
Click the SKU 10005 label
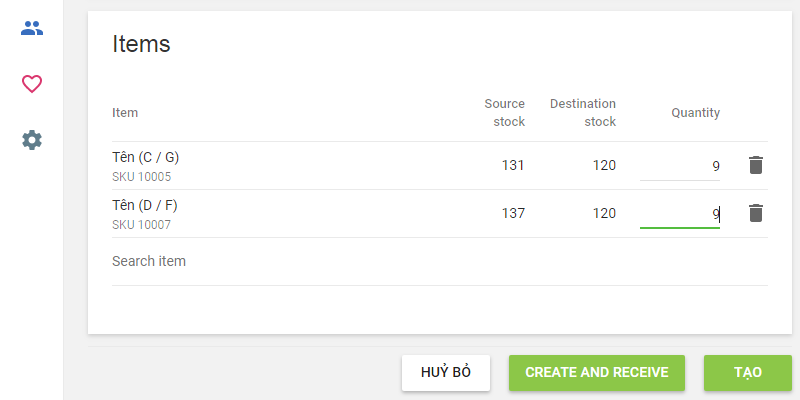[141, 177]
